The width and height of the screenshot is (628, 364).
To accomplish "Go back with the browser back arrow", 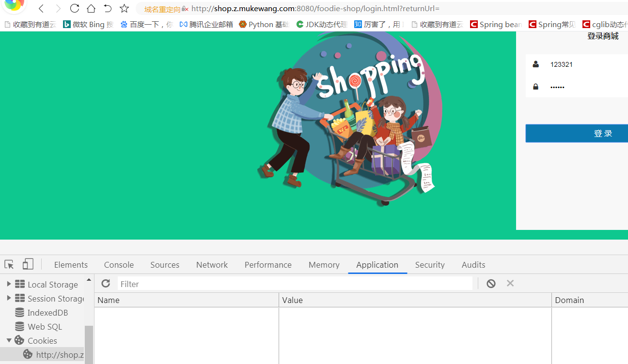I will 41,9.
